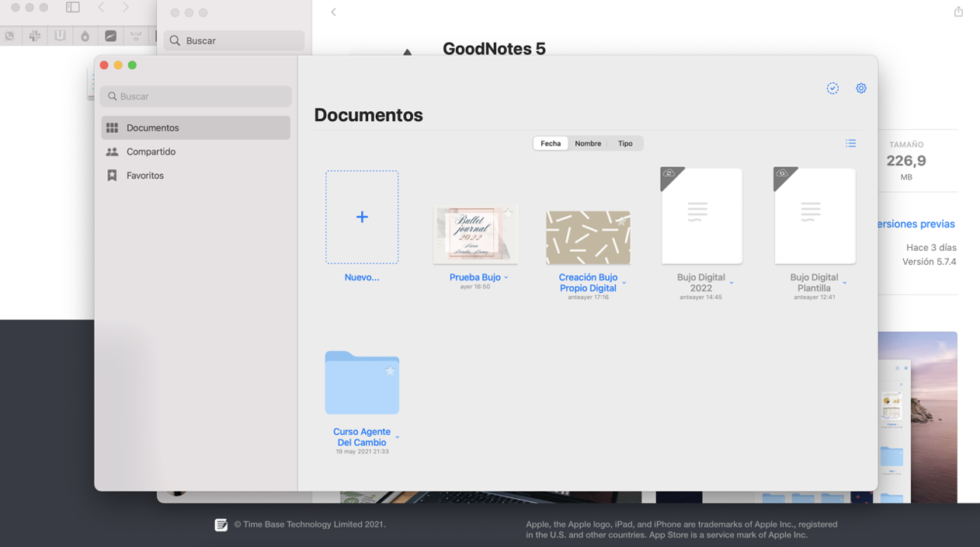Click 'Versión 5.7.4' text in App Store
The height and width of the screenshot is (547, 980).
[929, 262]
